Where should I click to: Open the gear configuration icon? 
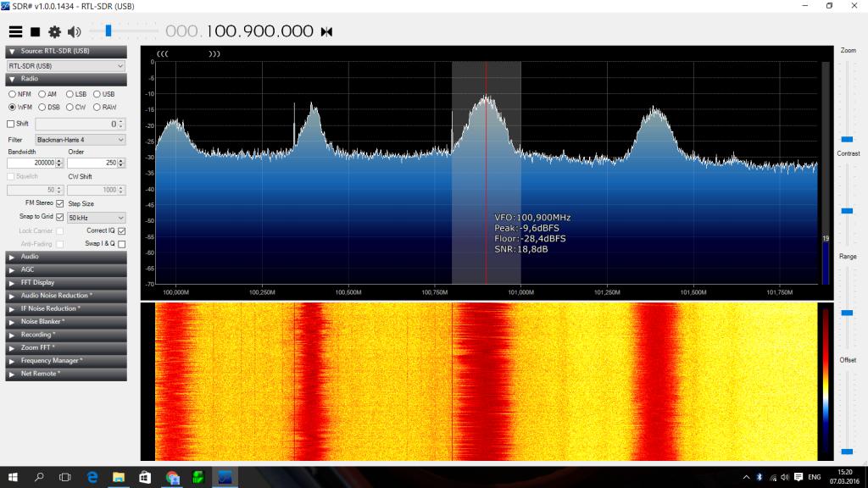[54, 31]
